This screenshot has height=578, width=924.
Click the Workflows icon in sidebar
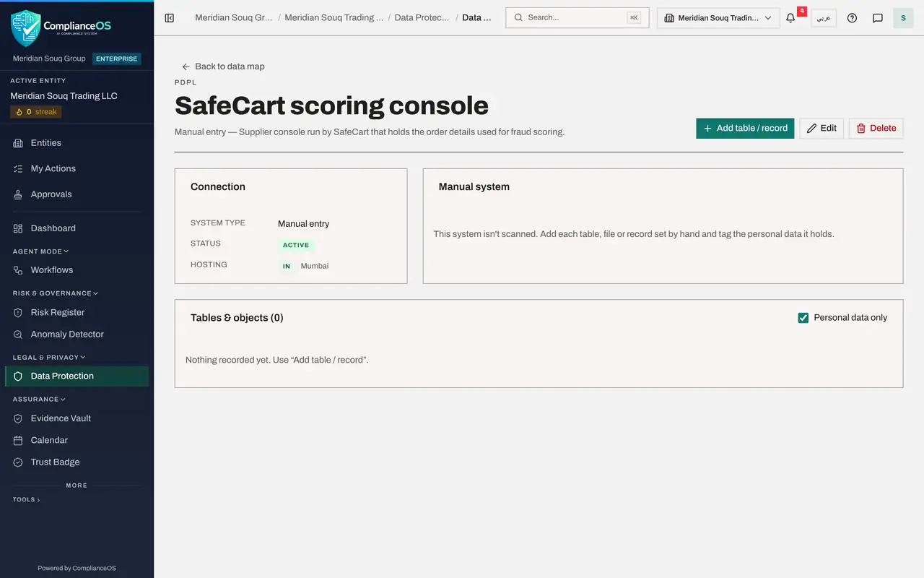[18, 270]
